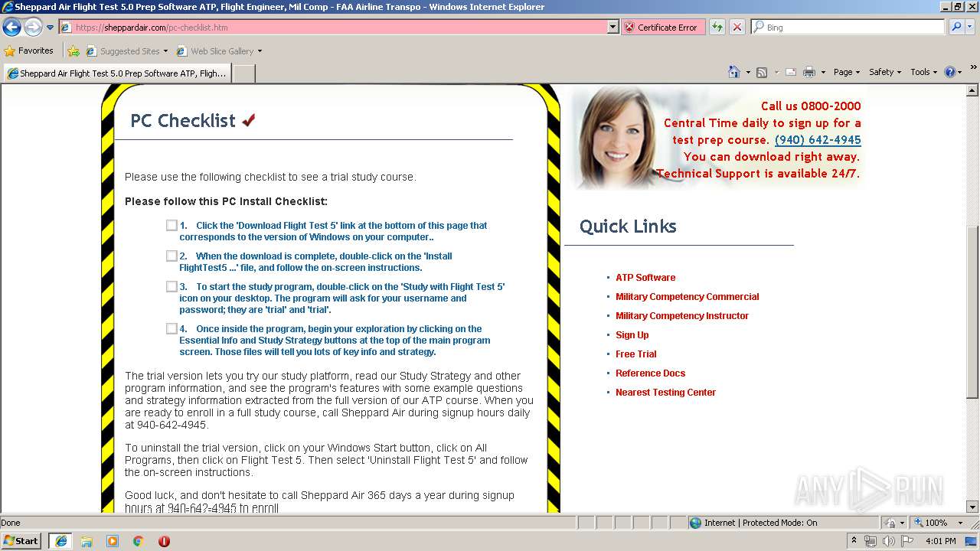
Task: Open the Military Competency Commercial link
Action: tap(688, 296)
